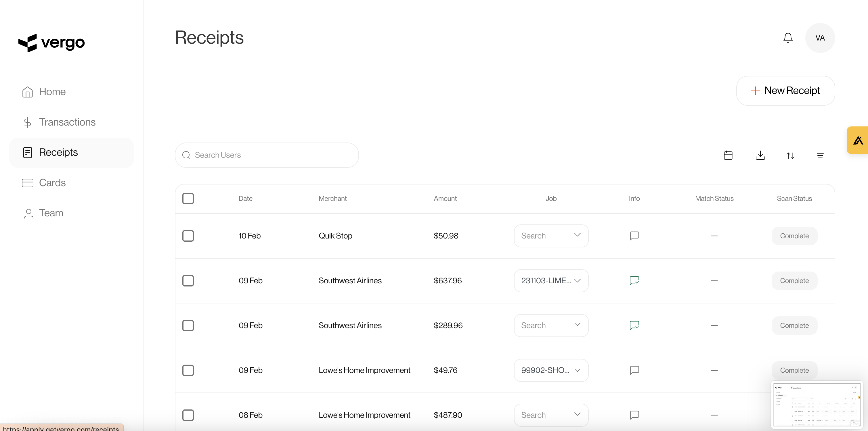Screen dimensions: 868x431
Task: Tick the checkbox for the 08 Feb Lowe's receipt
Action: 188,415
